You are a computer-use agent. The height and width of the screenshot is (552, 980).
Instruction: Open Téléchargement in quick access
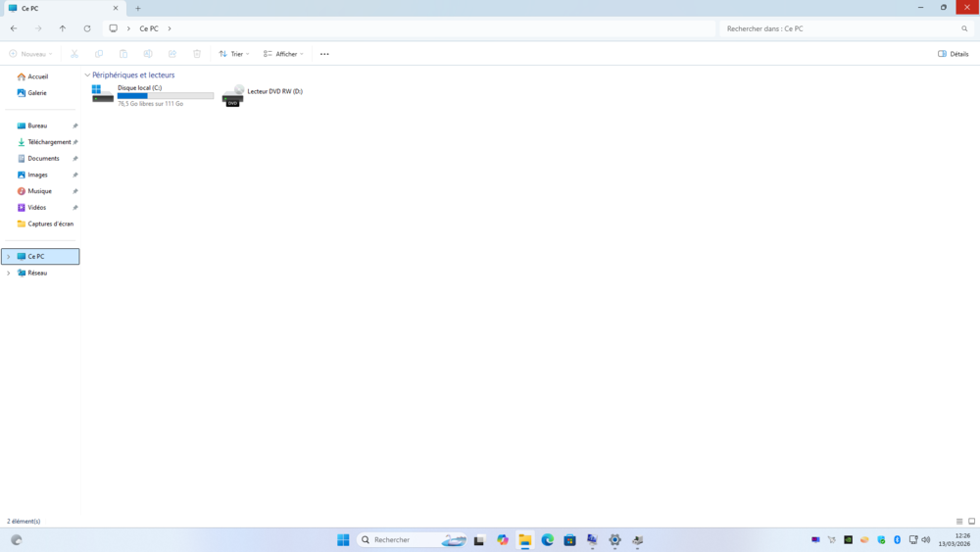coord(49,142)
